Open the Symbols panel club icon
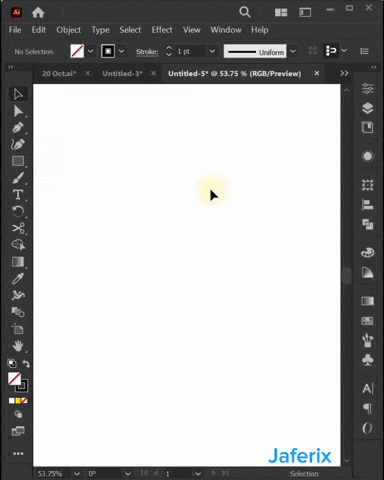Image resolution: width=384 pixels, height=480 pixels. coord(368,360)
